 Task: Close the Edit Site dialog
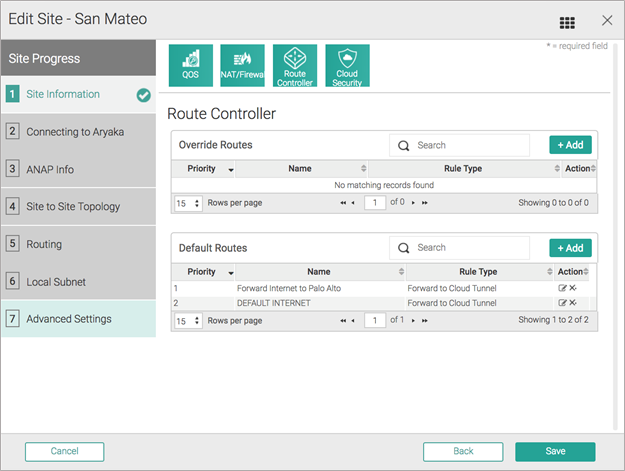click(x=606, y=21)
